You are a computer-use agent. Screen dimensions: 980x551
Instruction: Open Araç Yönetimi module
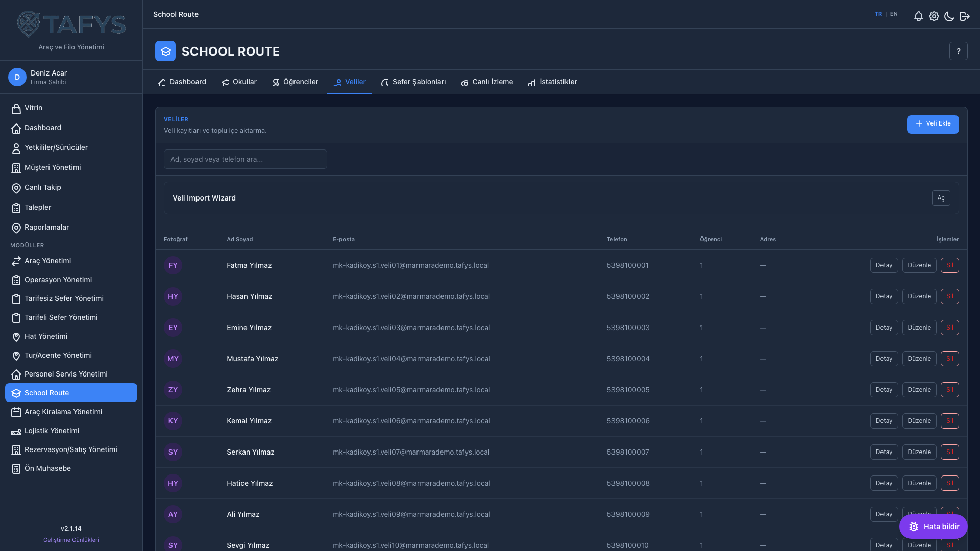click(x=71, y=261)
